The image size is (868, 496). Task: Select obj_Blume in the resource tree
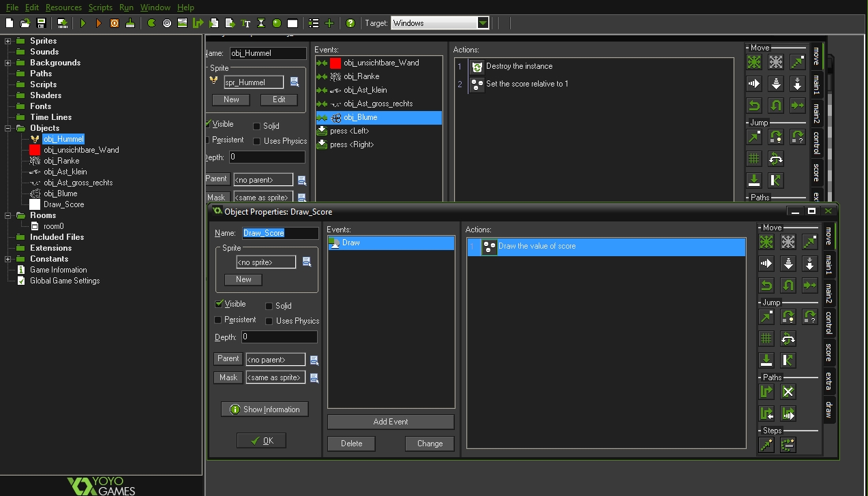60,193
